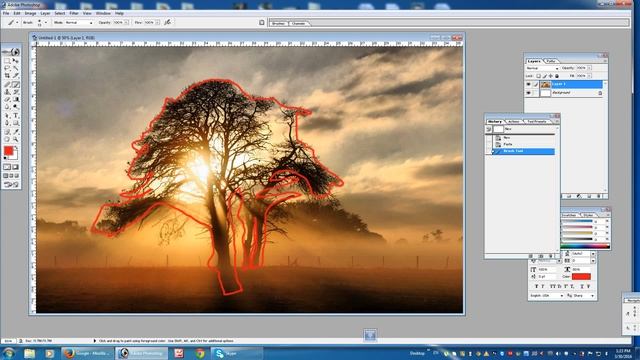Select the Magic Wand tool
This screenshot has height=360, width=640.
point(16,68)
